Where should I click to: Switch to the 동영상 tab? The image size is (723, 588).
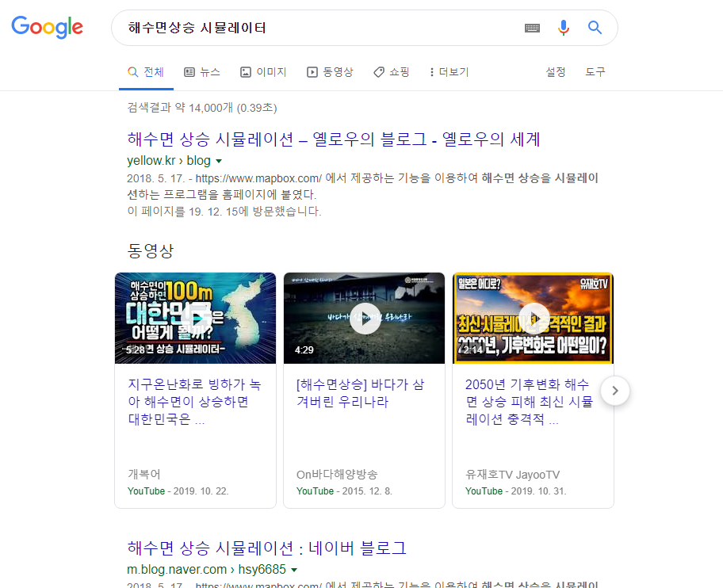[330, 72]
